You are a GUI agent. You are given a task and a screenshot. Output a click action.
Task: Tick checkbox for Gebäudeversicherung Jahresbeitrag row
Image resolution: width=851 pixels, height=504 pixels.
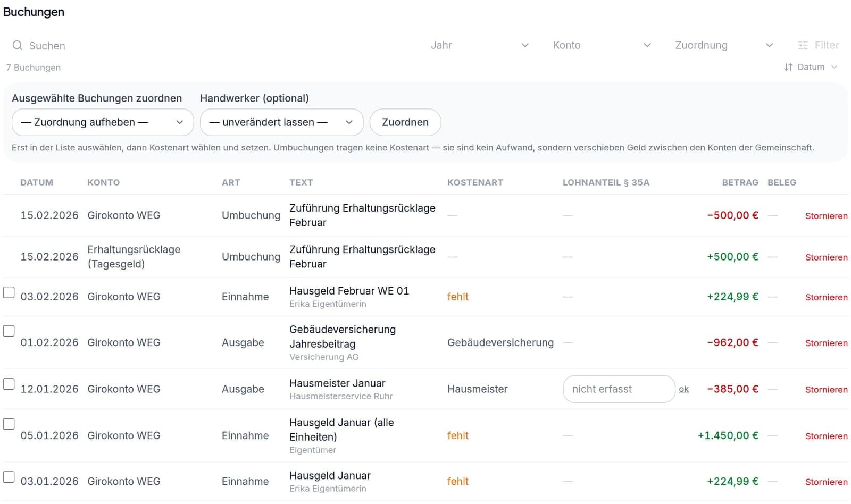[x=9, y=331]
